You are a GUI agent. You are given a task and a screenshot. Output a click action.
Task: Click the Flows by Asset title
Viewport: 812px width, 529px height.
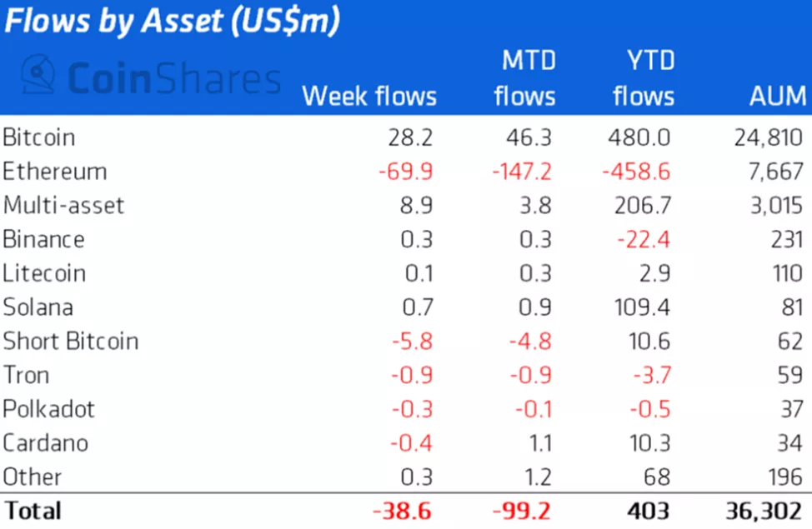point(172,22)
